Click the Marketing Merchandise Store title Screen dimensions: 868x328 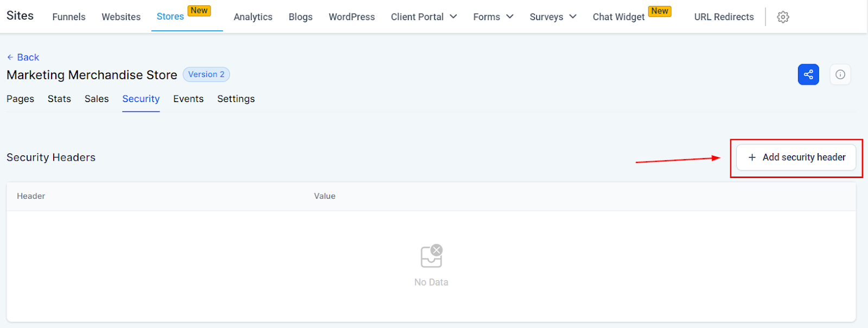coord(92,75)
